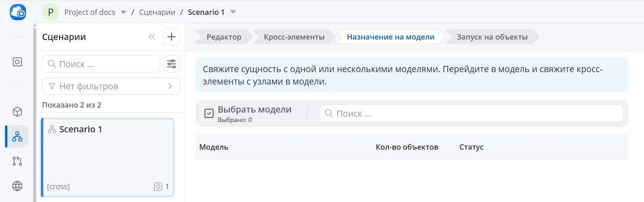Click the funnel icon in Нет фильтров
644x202 pixels.
click(x=52, y=87)
